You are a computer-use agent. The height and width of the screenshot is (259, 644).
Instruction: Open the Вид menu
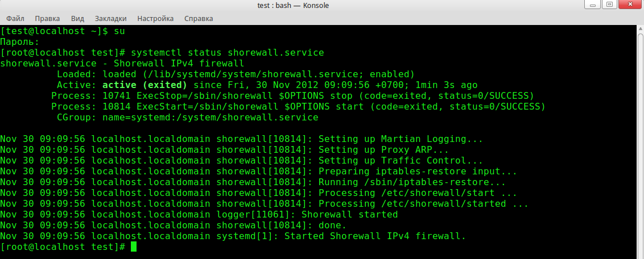point(77,18)
